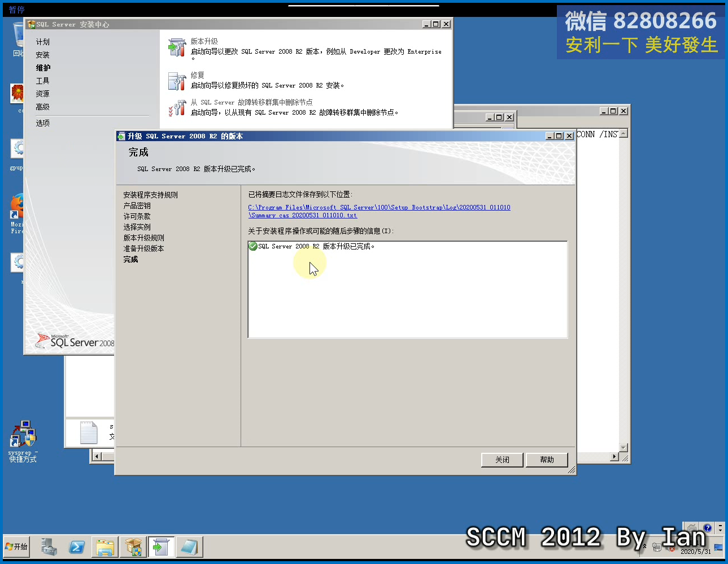This screenshot has width=728, height=564.
Task: Click the 许可条款 step
Action: 137,216
